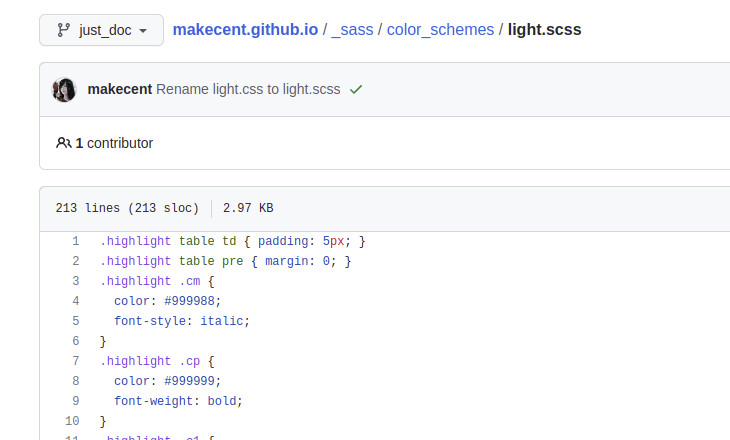730x440 pixels.
Task: Select line number 8
Action: point(76,381)
